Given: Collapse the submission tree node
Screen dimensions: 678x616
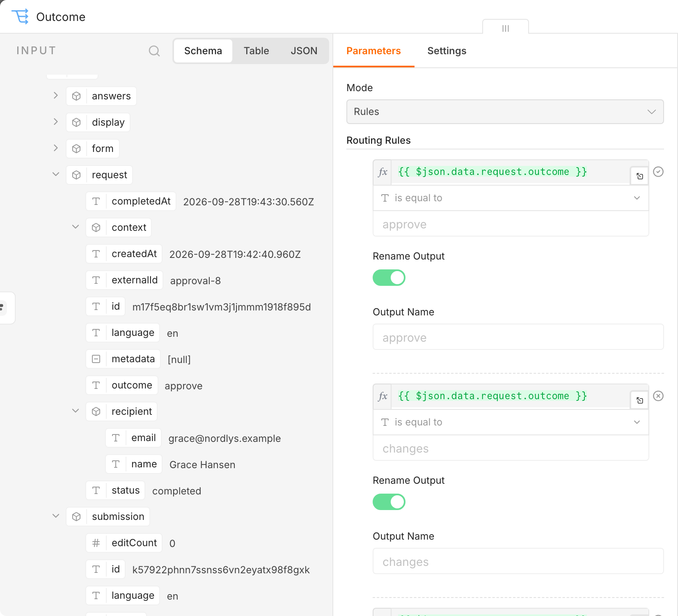Looking at the screenshot, I should pyautogui.click(x=56, y=516).
